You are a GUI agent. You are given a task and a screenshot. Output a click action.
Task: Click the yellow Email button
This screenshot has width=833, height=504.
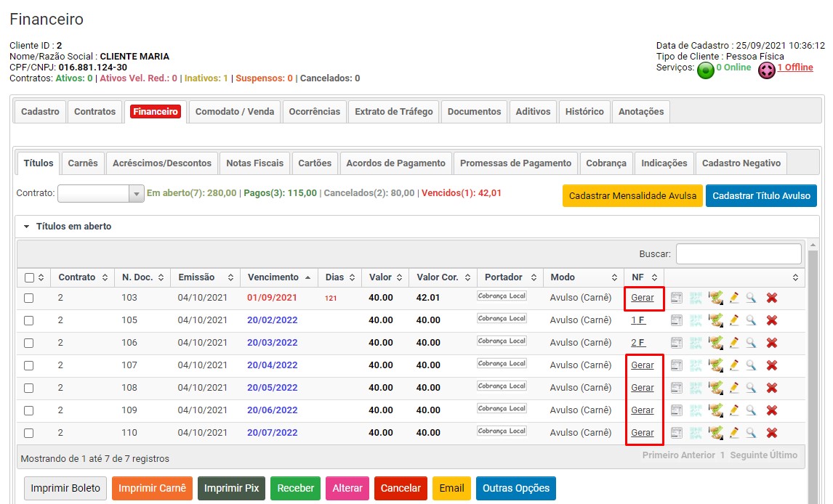tap(451, 488)
